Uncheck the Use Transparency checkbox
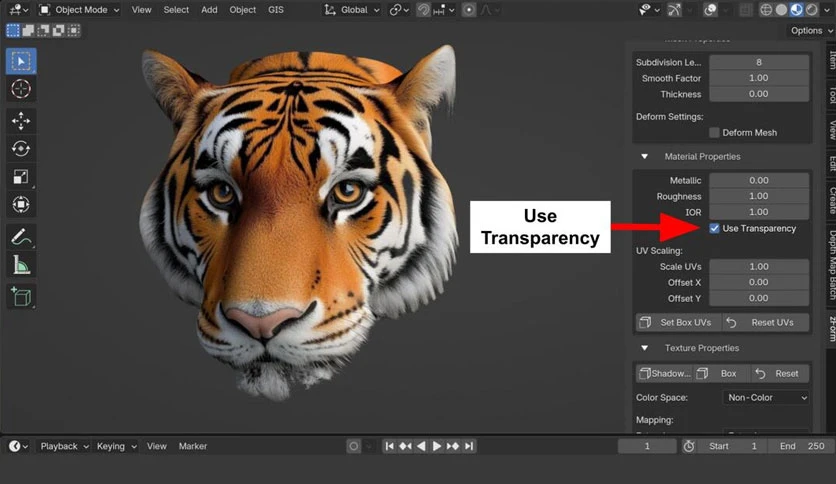The image size is (836, 484). (x=714, y=229)
